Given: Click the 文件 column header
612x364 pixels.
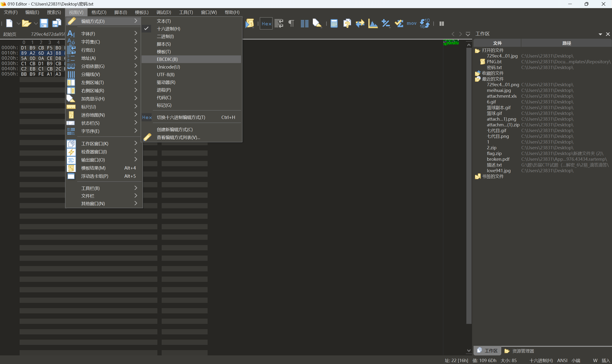Looking at the screenshot, I should coord(497,43).
